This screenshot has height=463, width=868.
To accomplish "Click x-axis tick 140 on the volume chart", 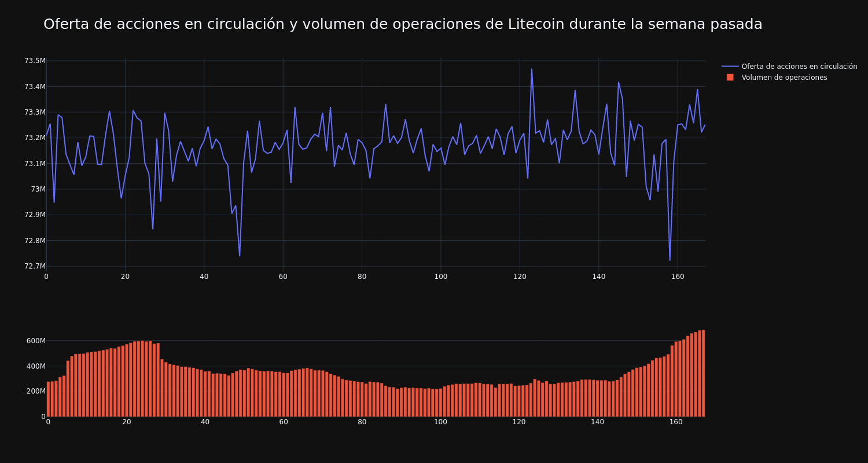I will [598, 422].
